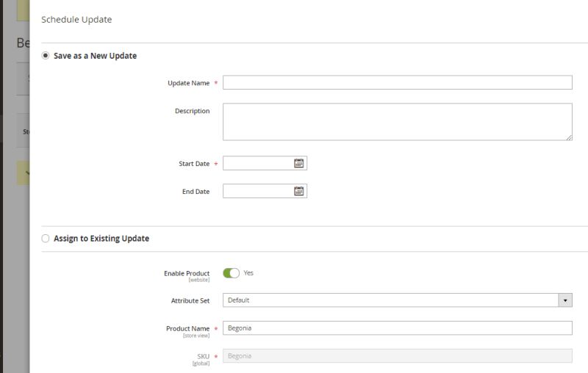Click the Attribute Set label
588x373 pixels.
pyautogui.click(x=190, y=301)
